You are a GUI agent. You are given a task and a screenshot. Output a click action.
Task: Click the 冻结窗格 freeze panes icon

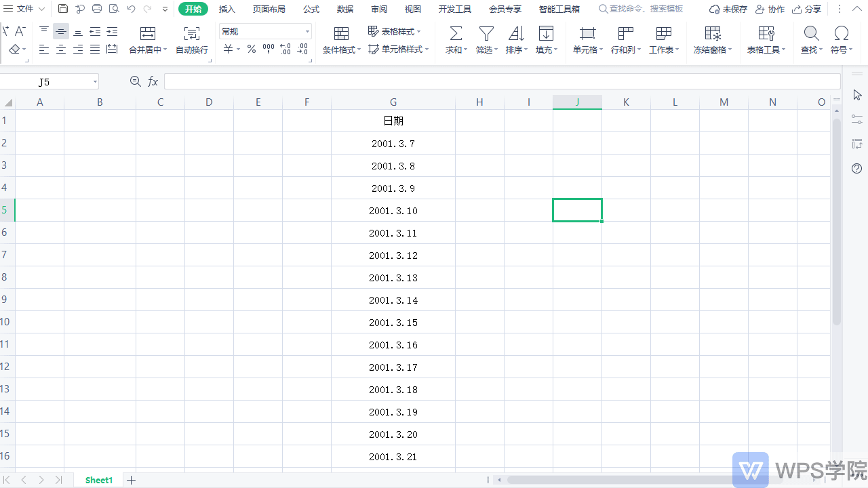pyautogui.click(x=713, y=34)
